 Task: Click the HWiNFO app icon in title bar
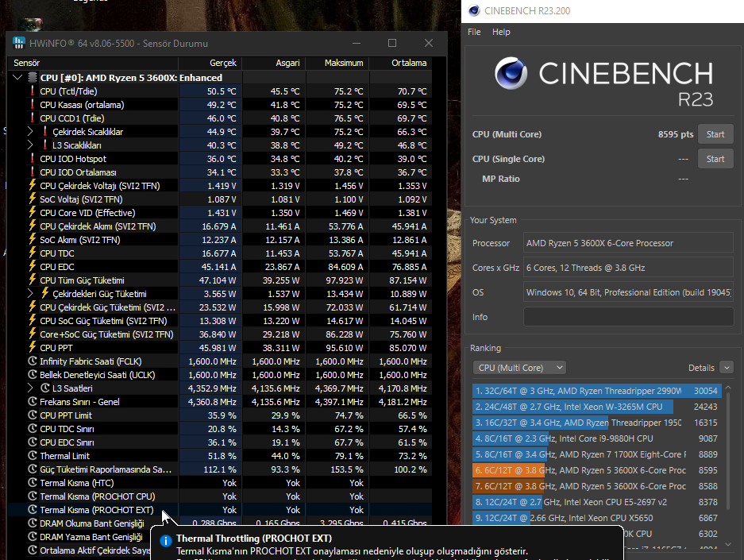coord(18,43)
